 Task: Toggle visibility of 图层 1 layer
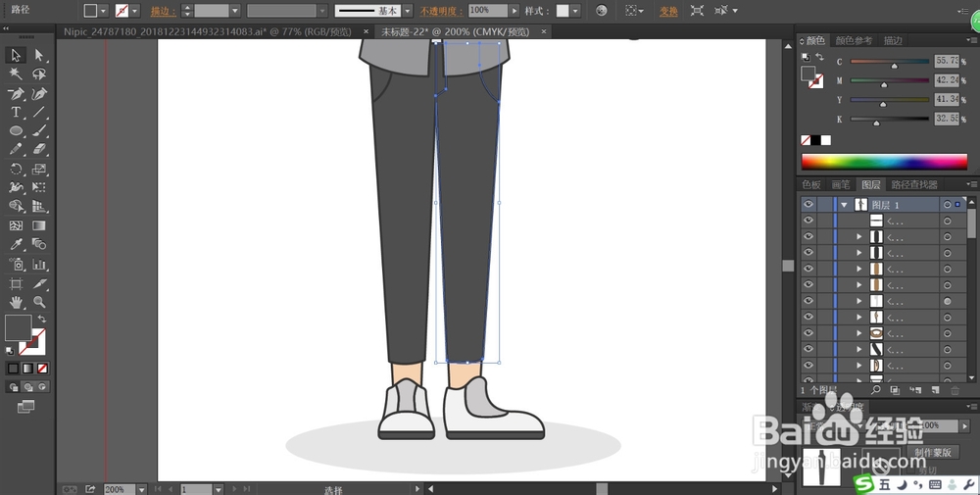coord(808,205)
